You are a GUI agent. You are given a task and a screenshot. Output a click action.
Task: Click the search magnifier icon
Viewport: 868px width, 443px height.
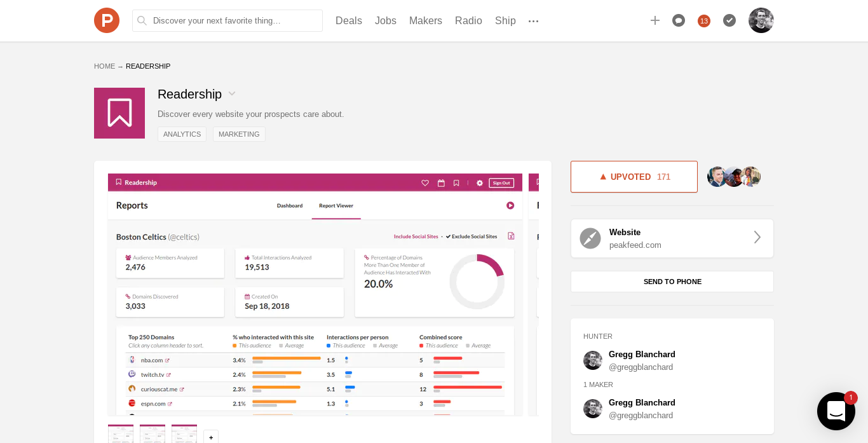142,20
